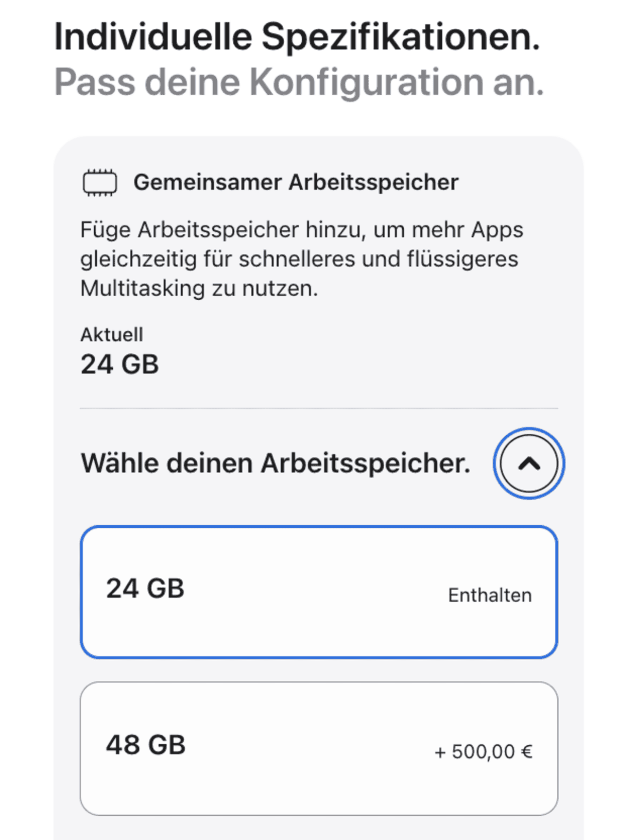Click the current 24 GB value under Aktuell
Image resolution: width=618 pixels, height=840 pixels.
(x=119, y=365)
